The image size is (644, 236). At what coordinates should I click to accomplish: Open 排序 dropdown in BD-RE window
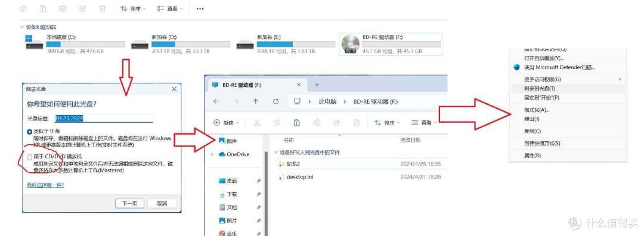tap(386, 122)
